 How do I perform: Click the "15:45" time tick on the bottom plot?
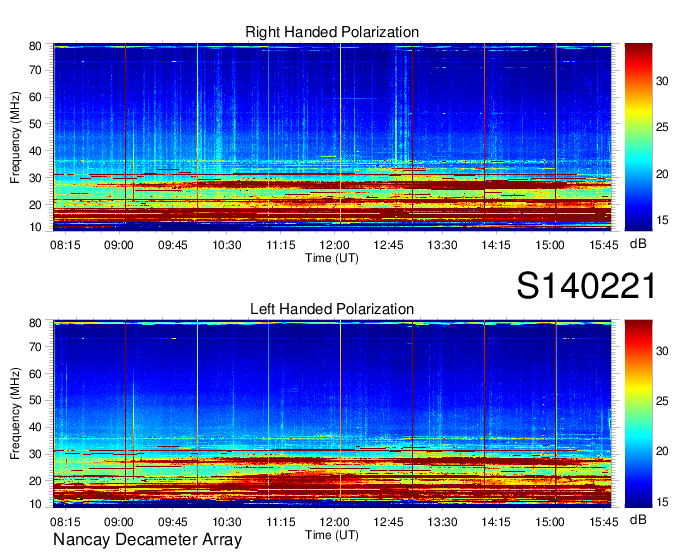(604, 521)
